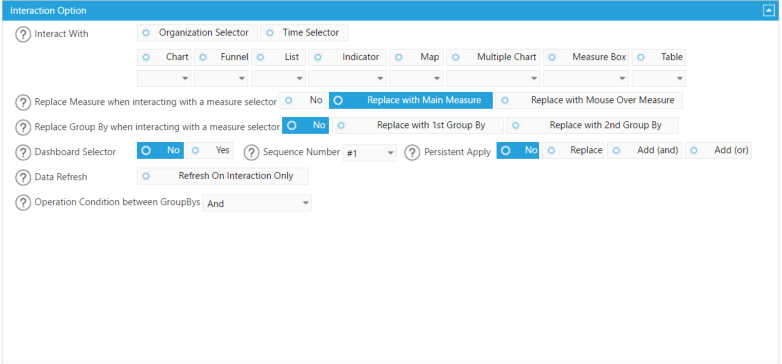Open the dropdown under Map
782x364 pixels.
416,78
